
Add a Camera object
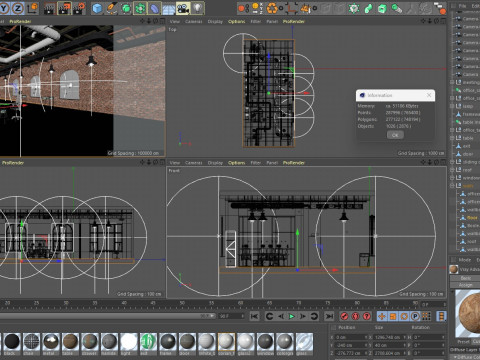point(183,8)
